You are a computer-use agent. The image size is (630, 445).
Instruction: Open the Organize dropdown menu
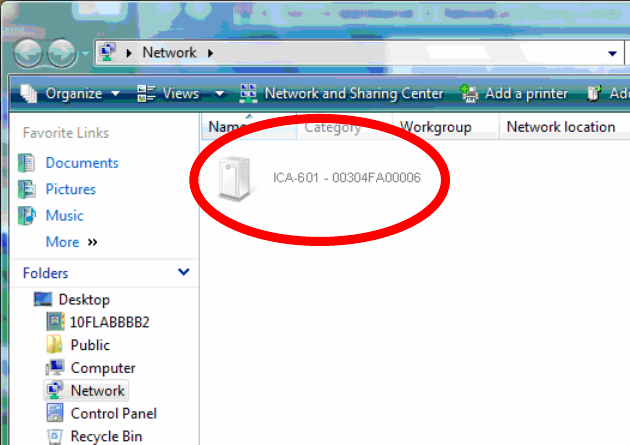70,94
